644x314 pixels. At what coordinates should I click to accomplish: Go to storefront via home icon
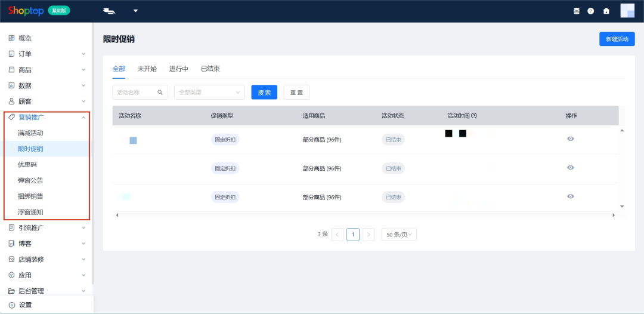tap(606, 11)
